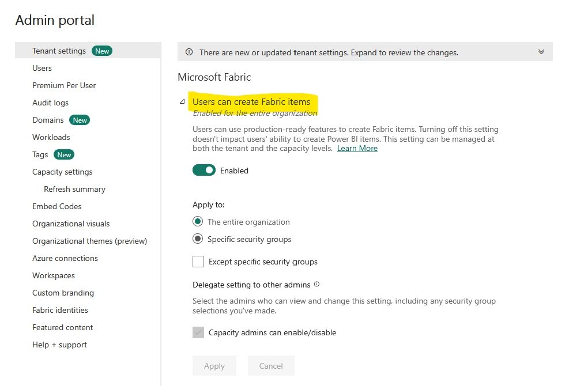Toggle Capacity admins can enable/disable checkbox
Image resolution: width=588 pixels, height=386 pixels.
pyautogui.click(x=198, y=332)
